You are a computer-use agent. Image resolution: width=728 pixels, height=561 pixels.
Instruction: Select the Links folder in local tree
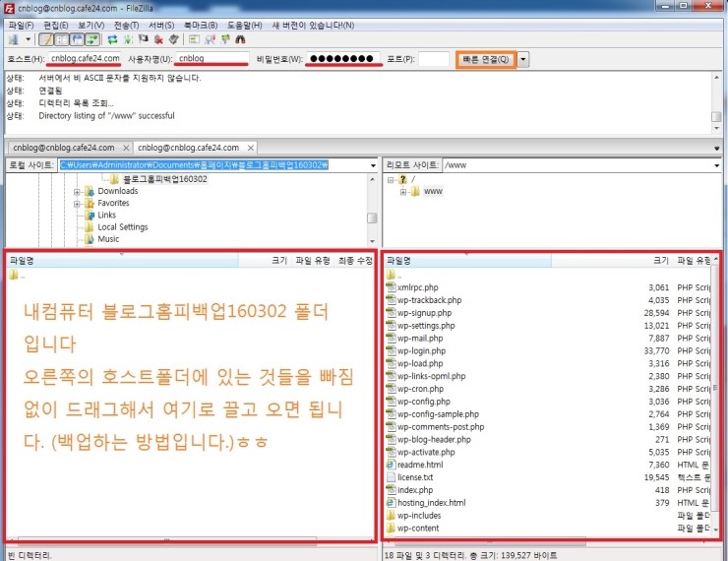[x=106, y=215]
